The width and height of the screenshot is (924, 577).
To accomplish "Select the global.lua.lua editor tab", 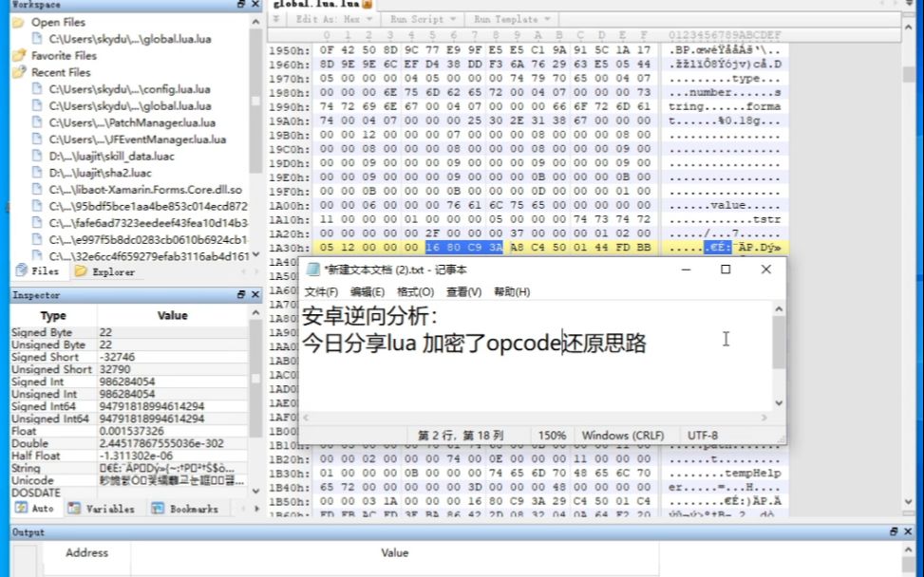I will (x=322, y=4).
